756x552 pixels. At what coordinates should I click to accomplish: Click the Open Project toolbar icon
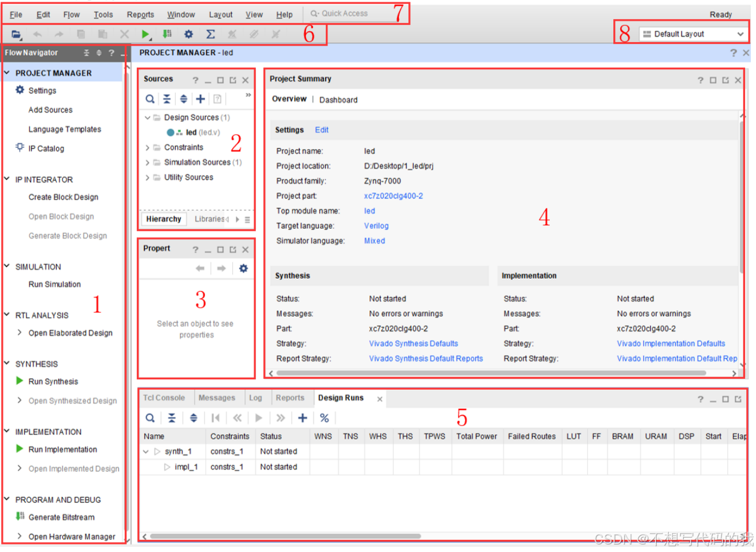(x=16, y=35)
